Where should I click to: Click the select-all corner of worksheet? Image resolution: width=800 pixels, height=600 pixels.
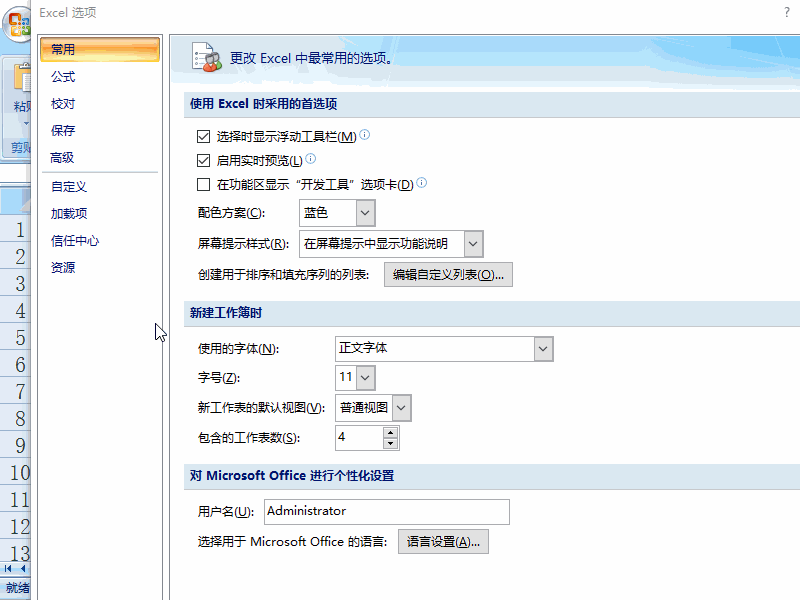click(x=16, y=201)
